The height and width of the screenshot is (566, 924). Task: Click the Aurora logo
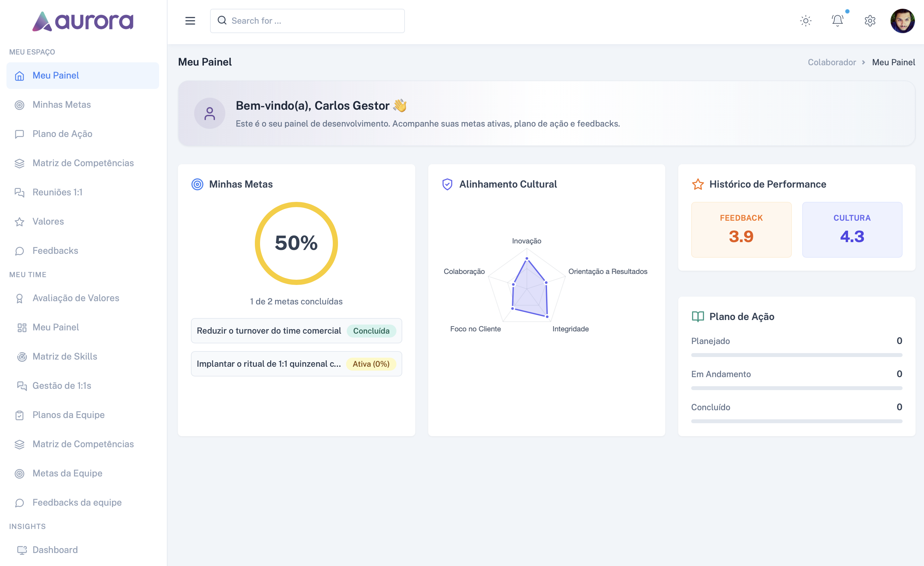pos(82,21)
